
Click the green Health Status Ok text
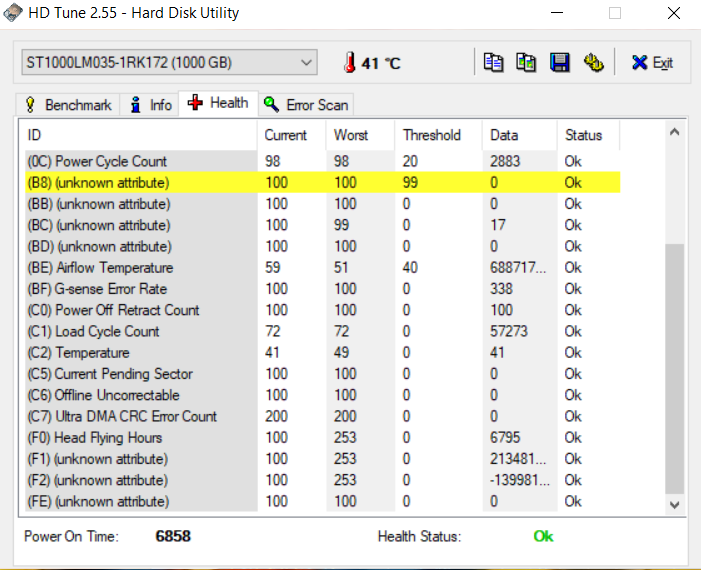[543, 536]
